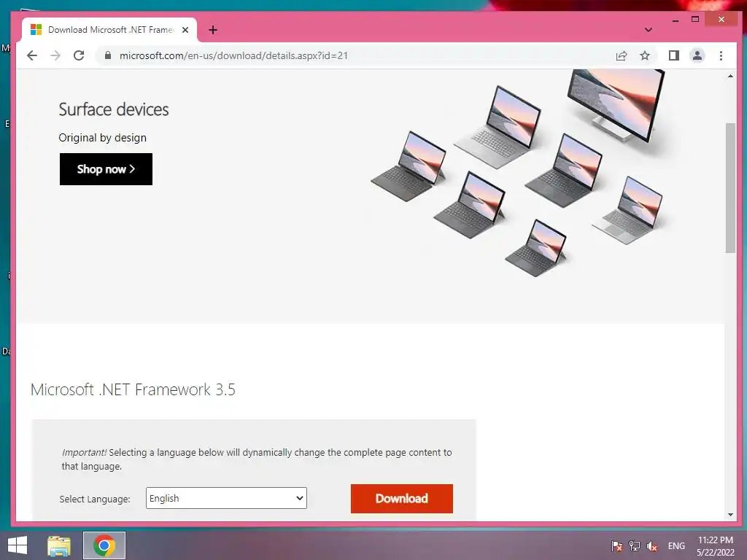The image size is (747, 560).
Task: Open the Windows Start menu
Action: [x=18, y=545]
